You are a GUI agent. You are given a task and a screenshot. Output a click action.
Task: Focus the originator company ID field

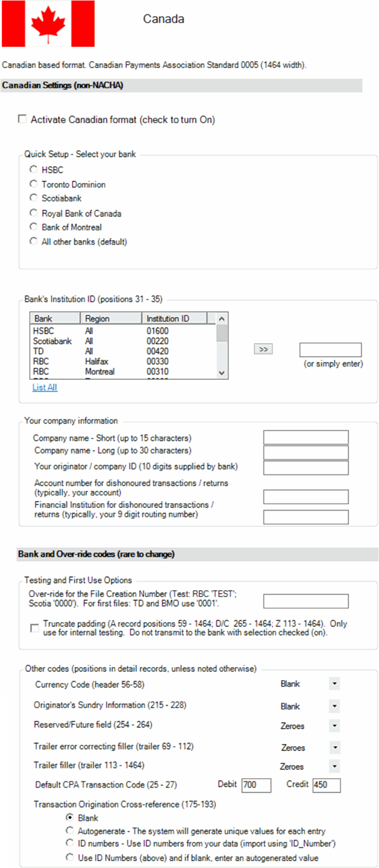click(306, 468)
